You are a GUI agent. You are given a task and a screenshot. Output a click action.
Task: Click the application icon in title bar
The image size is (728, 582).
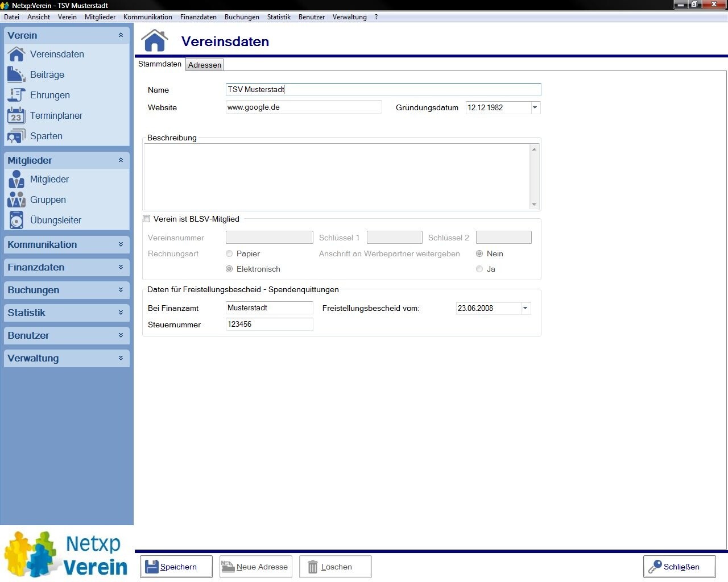(x=5, y=5)
